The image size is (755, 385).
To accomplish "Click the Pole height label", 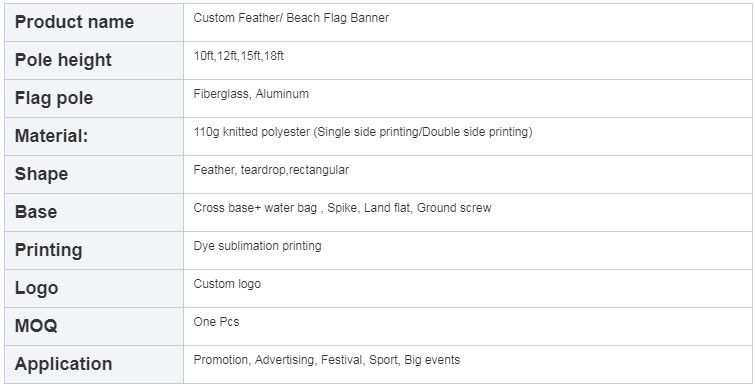I will point(63,60).
